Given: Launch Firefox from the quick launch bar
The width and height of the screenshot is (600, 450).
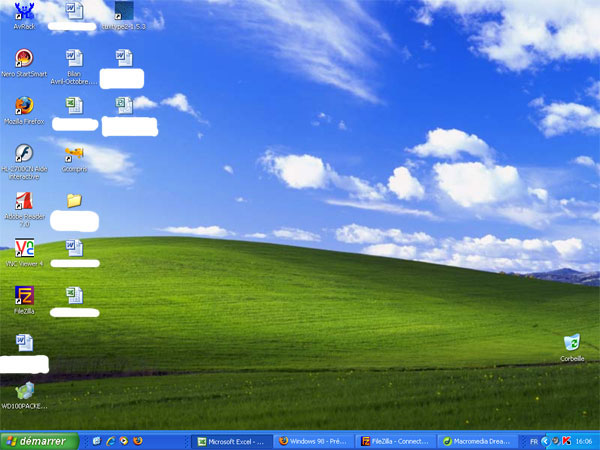Looking at the screenshot, I should coord(138,441).
